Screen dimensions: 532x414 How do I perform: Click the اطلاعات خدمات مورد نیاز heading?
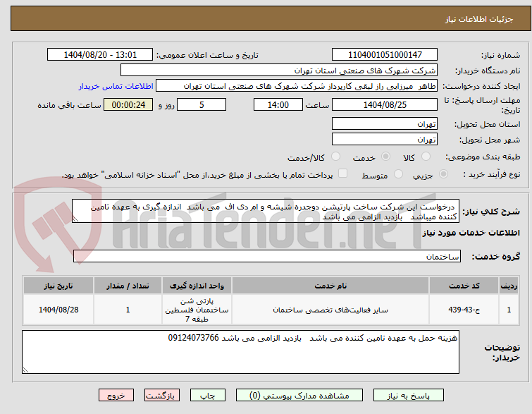point(471,233)
